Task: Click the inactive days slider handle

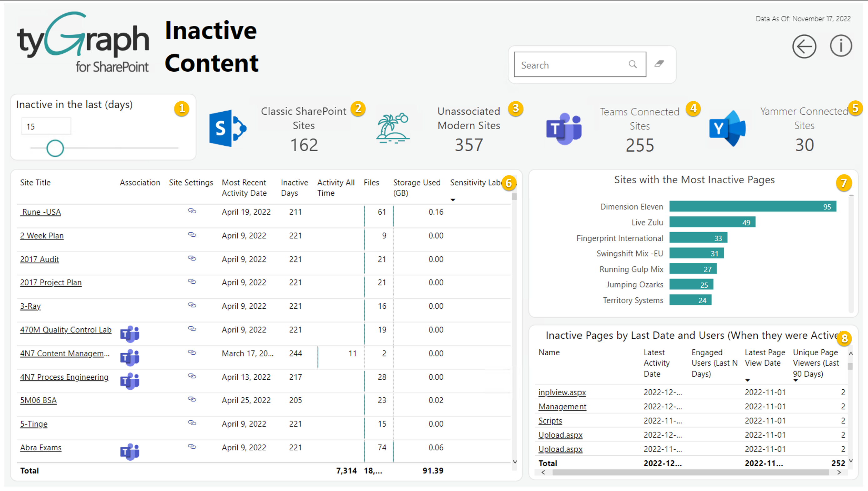Action: pyautogui.click(x=55, y=148)
